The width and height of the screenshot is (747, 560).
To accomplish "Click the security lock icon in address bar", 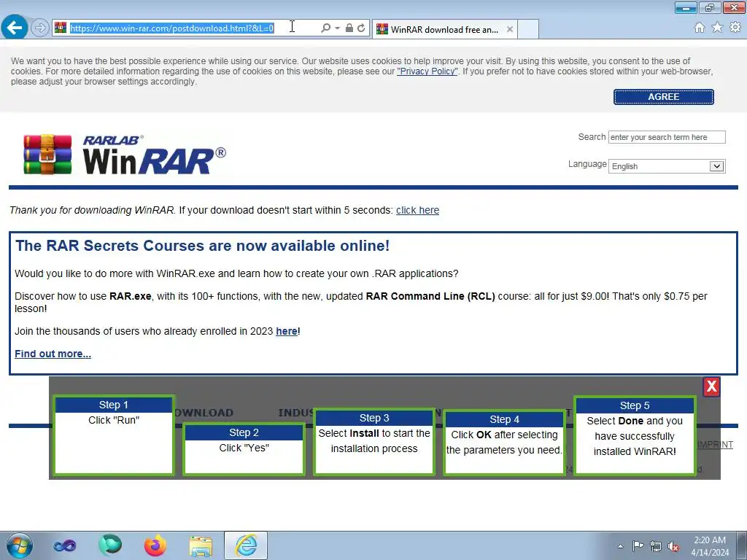I will point(349,28).
